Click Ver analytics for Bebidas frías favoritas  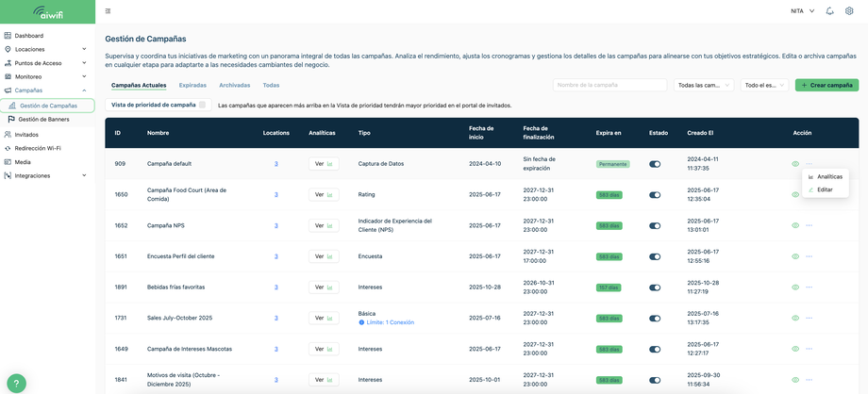tap(324, 287)
